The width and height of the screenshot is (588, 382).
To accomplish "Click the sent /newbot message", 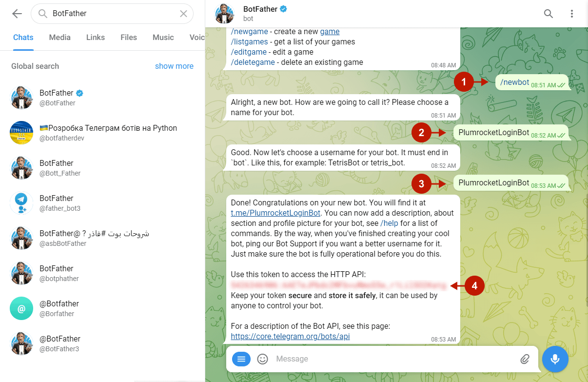I will click(x=532, y=82).
